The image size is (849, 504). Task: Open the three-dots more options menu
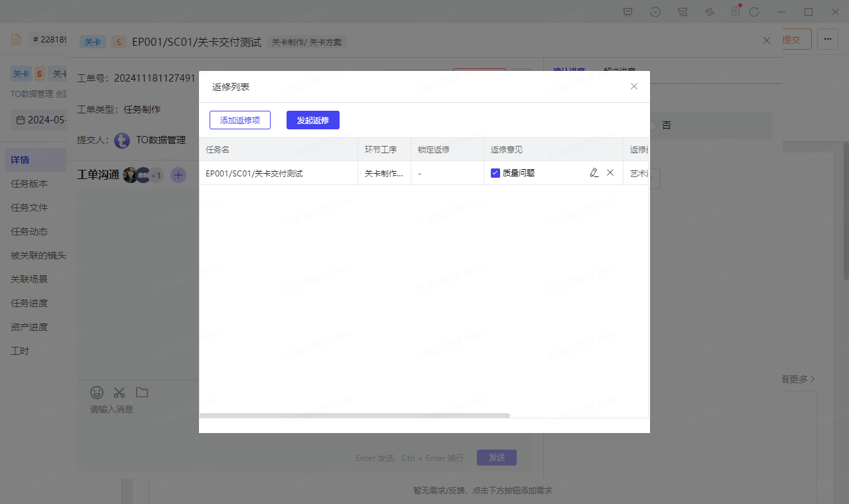click(x=827, y=40)
